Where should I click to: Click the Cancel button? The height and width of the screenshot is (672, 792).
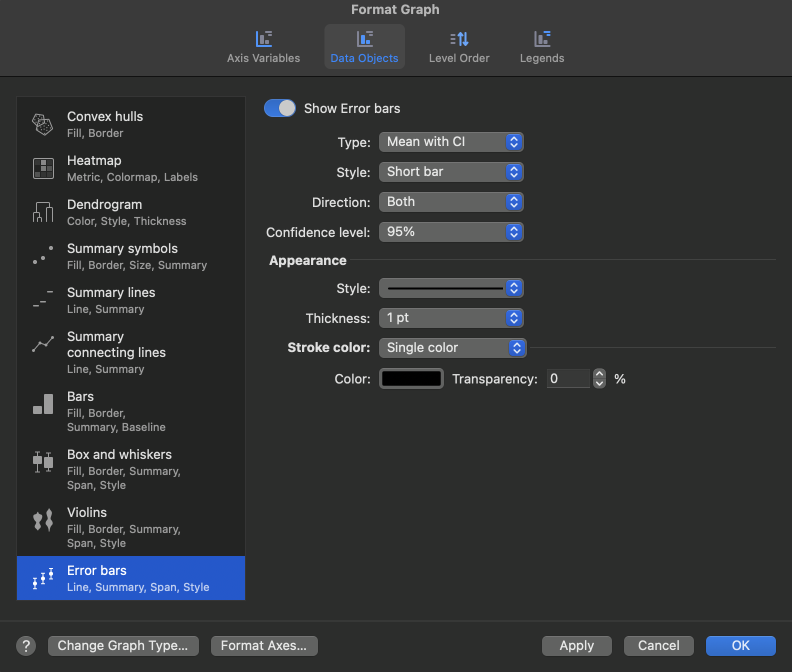[x=659, y=646]
